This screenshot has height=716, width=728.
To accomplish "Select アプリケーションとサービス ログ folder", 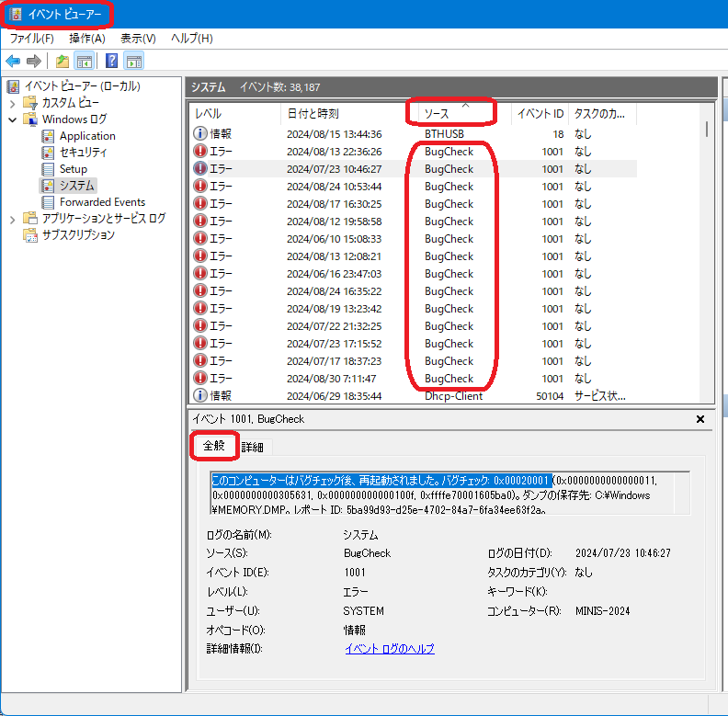I will coord(104,218).
